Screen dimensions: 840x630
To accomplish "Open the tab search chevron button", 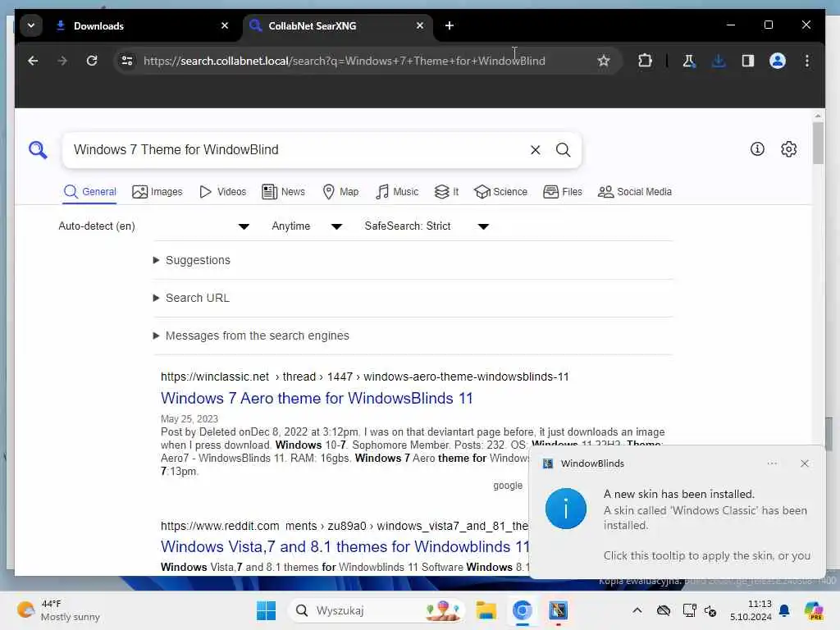I will tap(31, 25).
